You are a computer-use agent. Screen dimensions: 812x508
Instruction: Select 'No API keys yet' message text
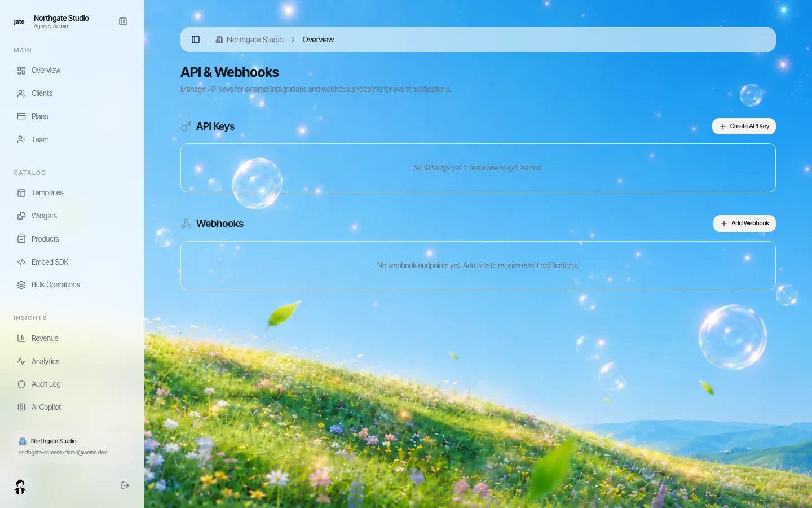[x=478, y=168]
